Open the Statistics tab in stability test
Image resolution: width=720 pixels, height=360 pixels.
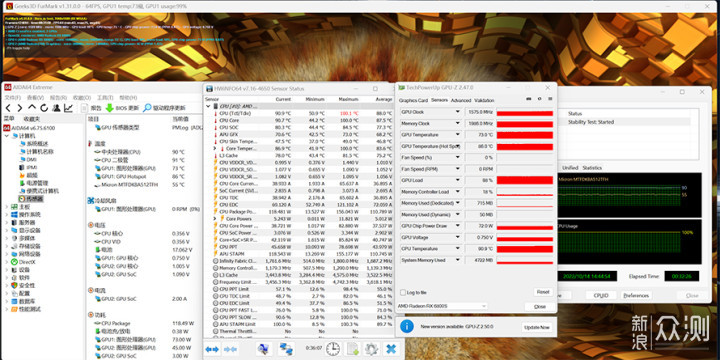592,168
